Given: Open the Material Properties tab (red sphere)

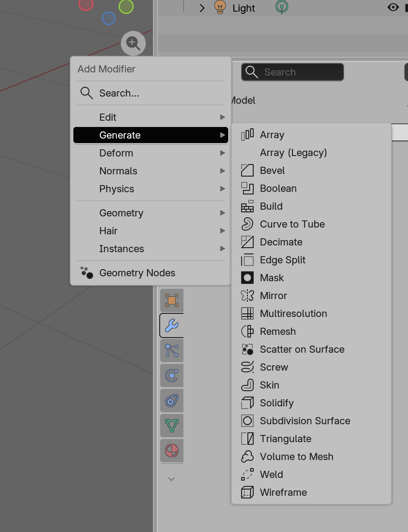Looking at the screenshot, I should 171,451.
